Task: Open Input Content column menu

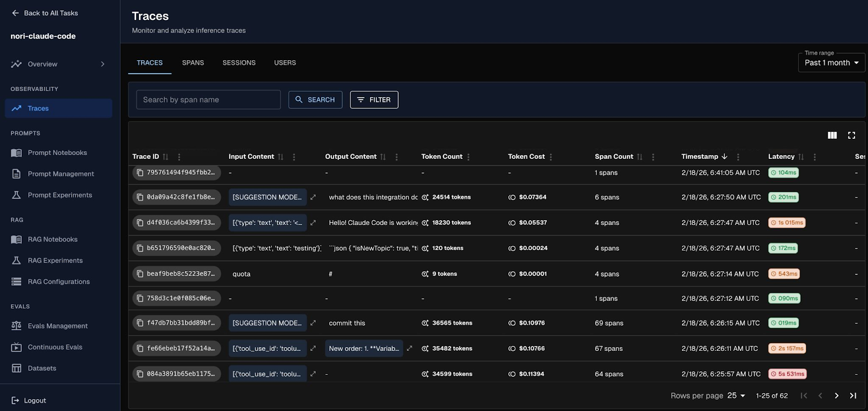Action: coord(294,157)
